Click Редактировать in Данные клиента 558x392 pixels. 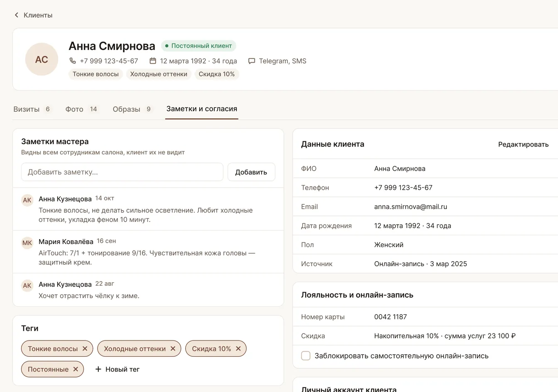coord(523,145)
